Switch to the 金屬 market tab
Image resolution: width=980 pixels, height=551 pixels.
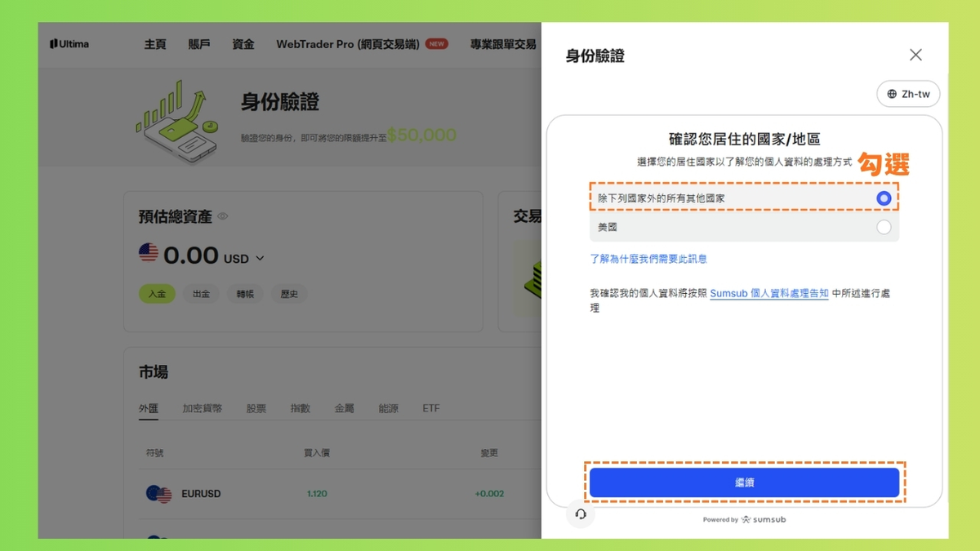[x=345, y=408]
